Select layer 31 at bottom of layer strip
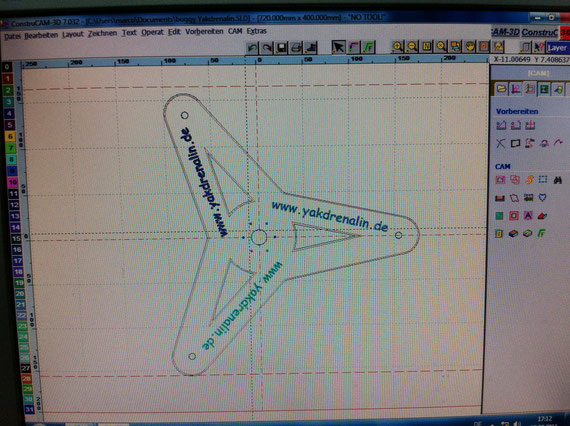Image resolution: width=570 pixels, height=426 pixels. pos(29,410)
